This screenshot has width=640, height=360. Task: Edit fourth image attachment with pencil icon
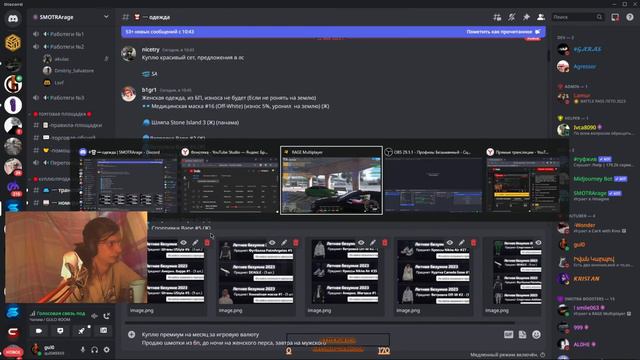tap(462, 242)
